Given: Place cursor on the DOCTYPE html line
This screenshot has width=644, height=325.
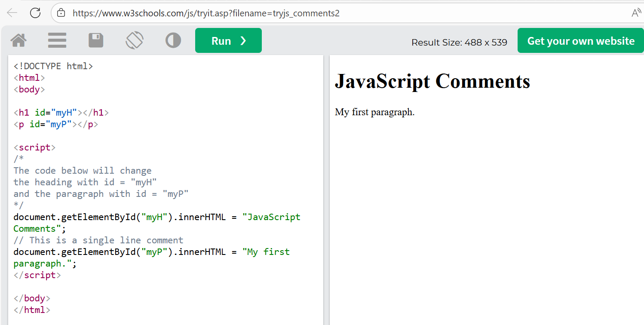Looking at the screenshot, I should point(53,66).
